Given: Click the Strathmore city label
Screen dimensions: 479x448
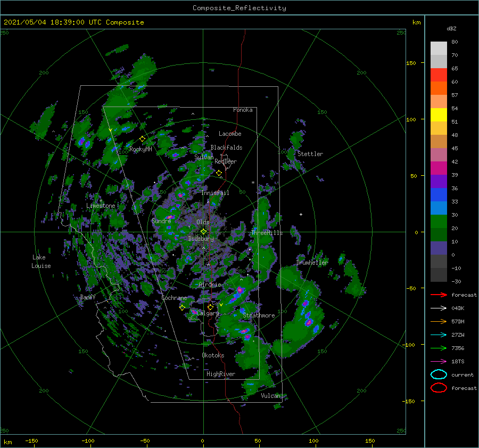Looking at the screenshot, I should (259, 315).
